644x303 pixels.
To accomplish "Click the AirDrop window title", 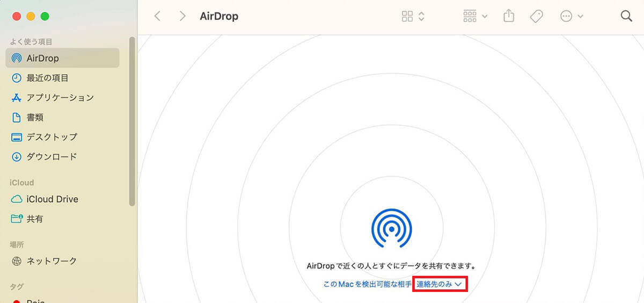I will coord(219,16).
